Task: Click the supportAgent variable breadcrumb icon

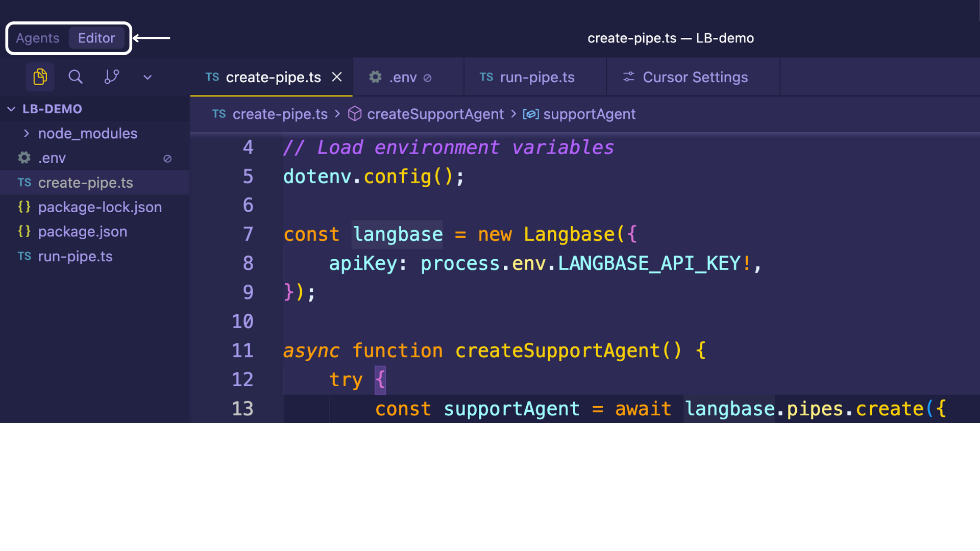Action: 530,114
